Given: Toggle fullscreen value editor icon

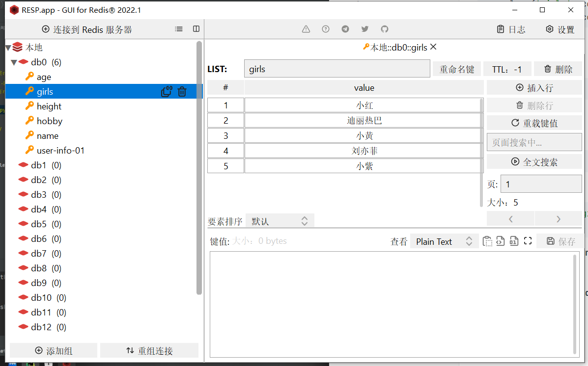Looking at the screenshot, I should (x=528, y=241).
